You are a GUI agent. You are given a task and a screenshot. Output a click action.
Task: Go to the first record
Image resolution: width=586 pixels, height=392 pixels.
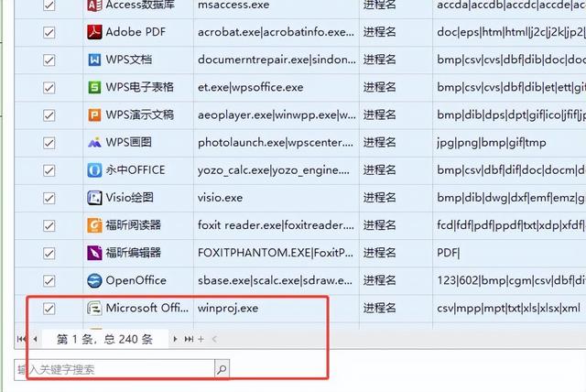[21, 339]
